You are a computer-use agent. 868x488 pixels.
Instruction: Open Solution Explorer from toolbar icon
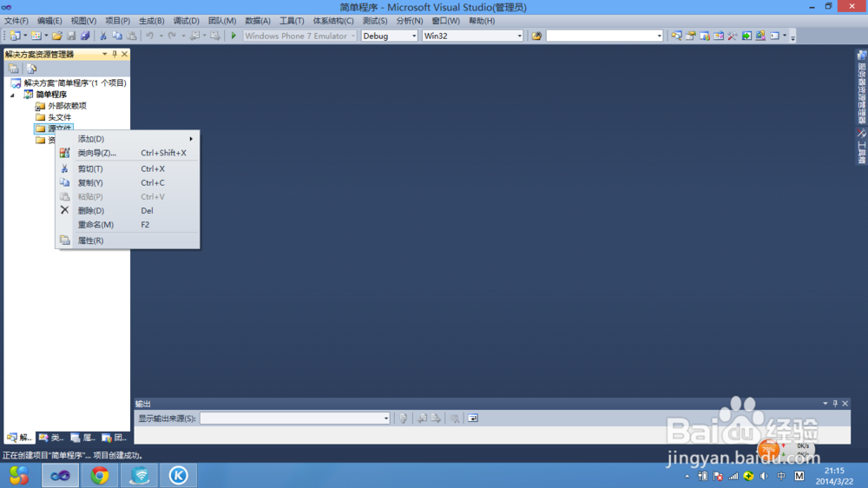click(x=676, y=36)
